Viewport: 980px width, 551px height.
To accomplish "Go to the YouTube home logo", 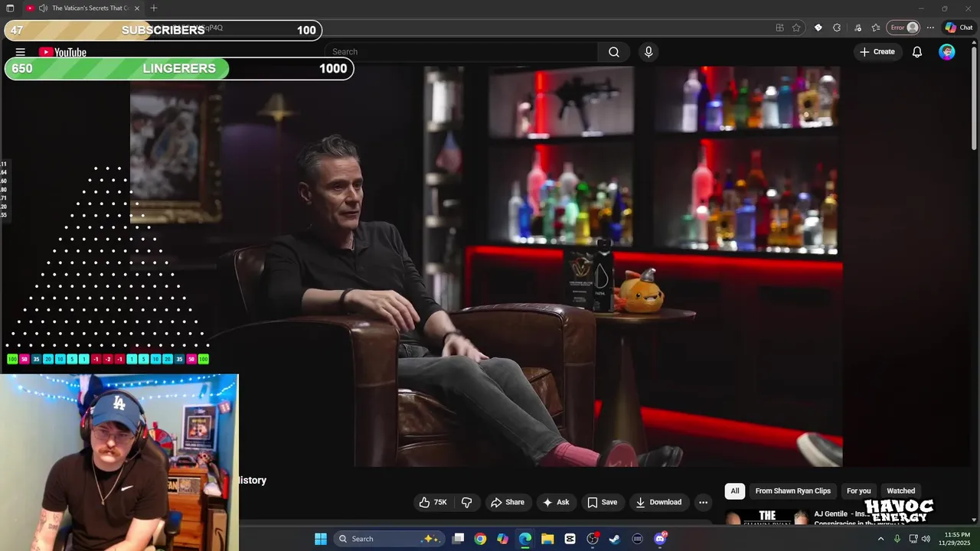I will pyautogui.click(x=63, y=52).
